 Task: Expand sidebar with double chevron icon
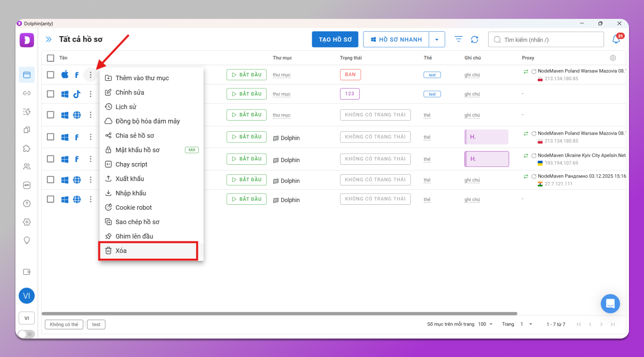coord(49,39)
